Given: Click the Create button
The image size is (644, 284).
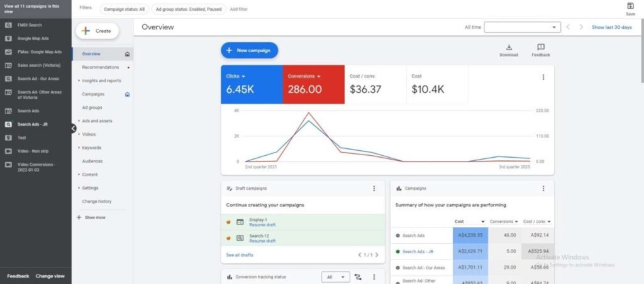Looking at the screenshot, I should [97, 31].
